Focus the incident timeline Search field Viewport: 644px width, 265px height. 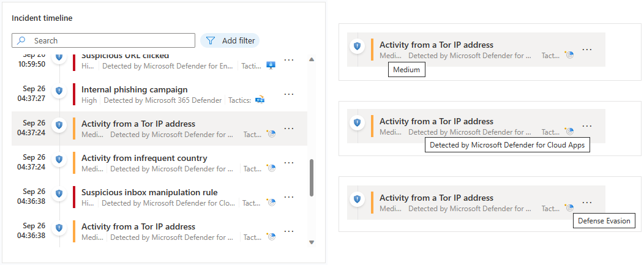[113, 40]
